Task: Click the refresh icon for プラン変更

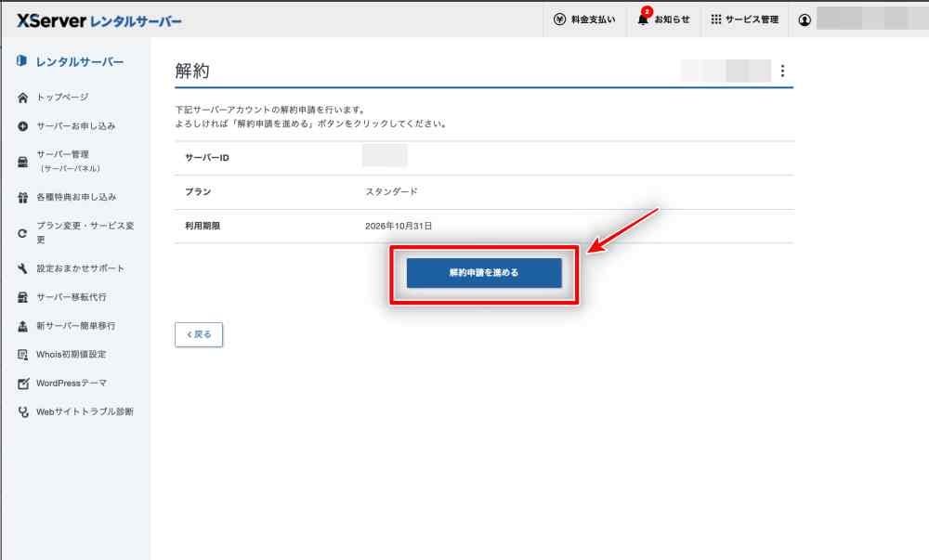Action: 23,233
